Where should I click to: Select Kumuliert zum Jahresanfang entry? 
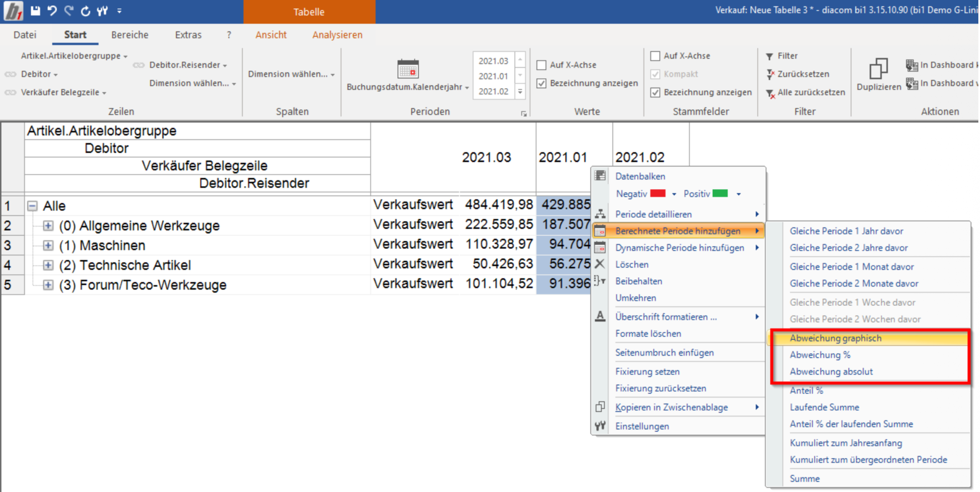(869, 443)
